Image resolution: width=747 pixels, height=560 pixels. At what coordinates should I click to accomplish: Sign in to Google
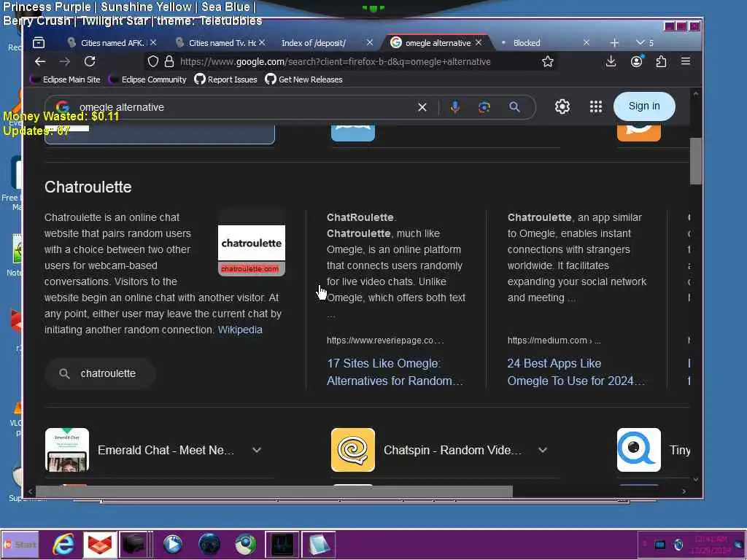click(644, 106)
